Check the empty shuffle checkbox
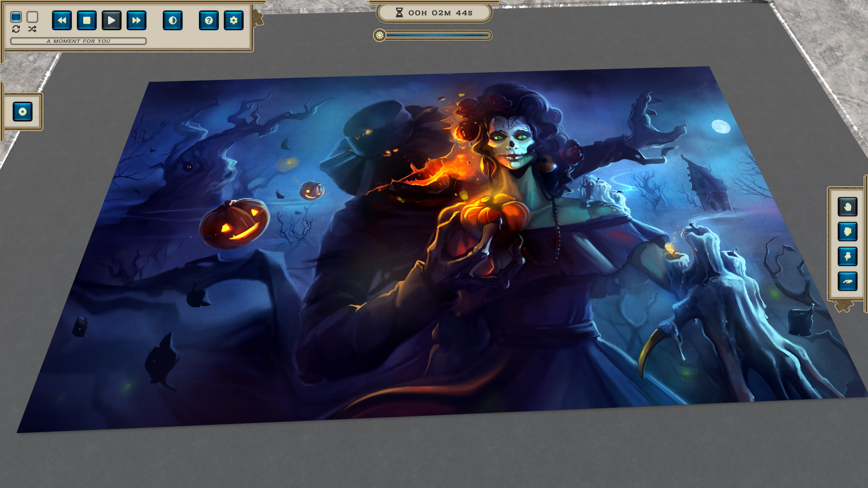The height and width of the screenshot is (488, 868). [32, 17]
